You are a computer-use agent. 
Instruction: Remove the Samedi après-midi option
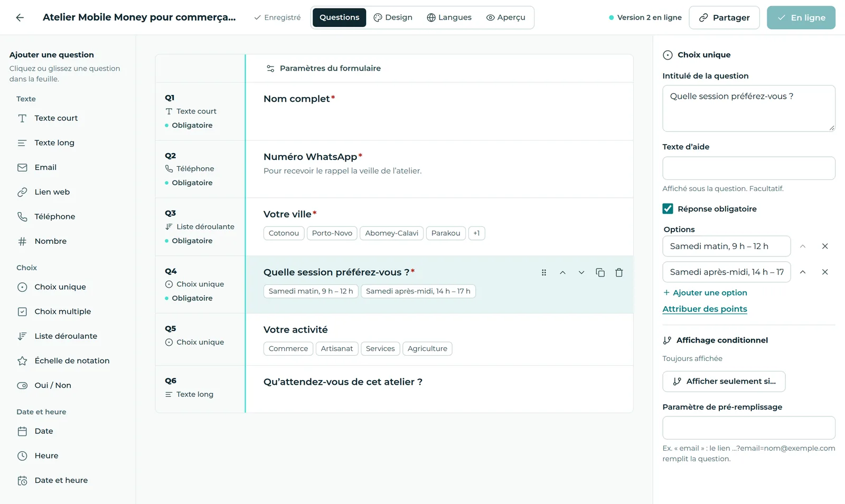[x=825, y=272]
